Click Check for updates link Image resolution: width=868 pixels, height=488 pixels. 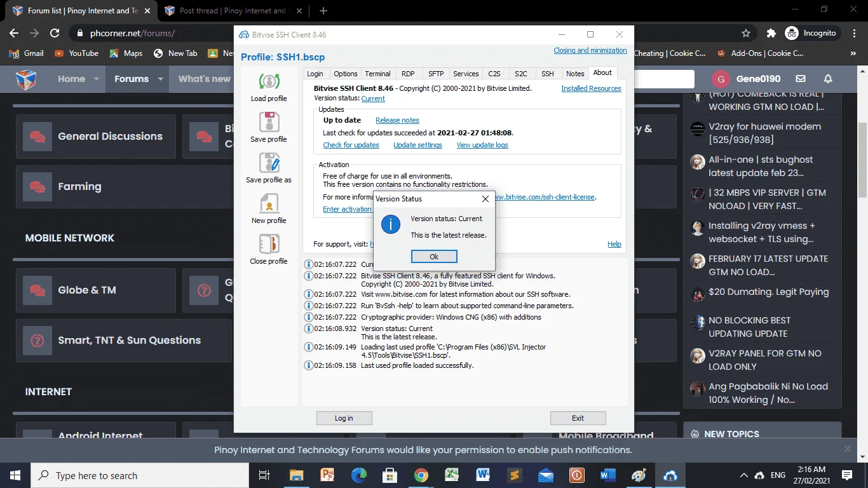[351, 145]
